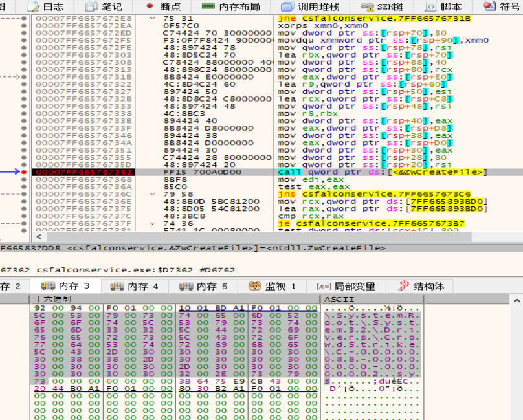Toggle breakpoint bullet for address 00007FF6657672EA
Image resolution: width=523 pixels, height=420 pixels.
[x=24, y=26]
